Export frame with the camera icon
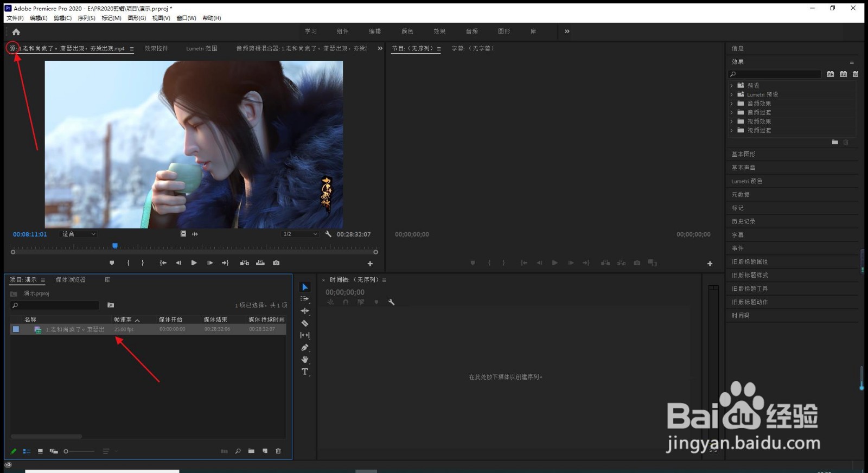 pos(276,263)
